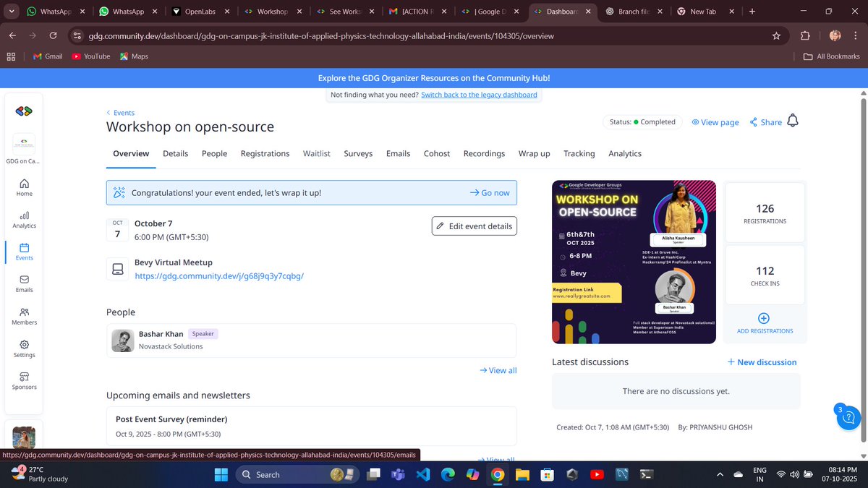Open the Members sidebar icon

tap(24, 316)
